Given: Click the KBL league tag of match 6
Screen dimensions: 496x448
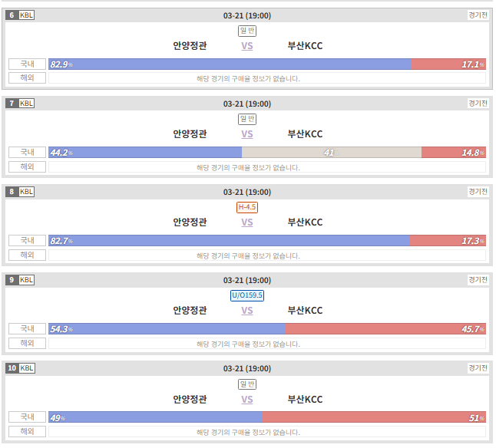Looking at the screenshot, I should click(27, 15).
